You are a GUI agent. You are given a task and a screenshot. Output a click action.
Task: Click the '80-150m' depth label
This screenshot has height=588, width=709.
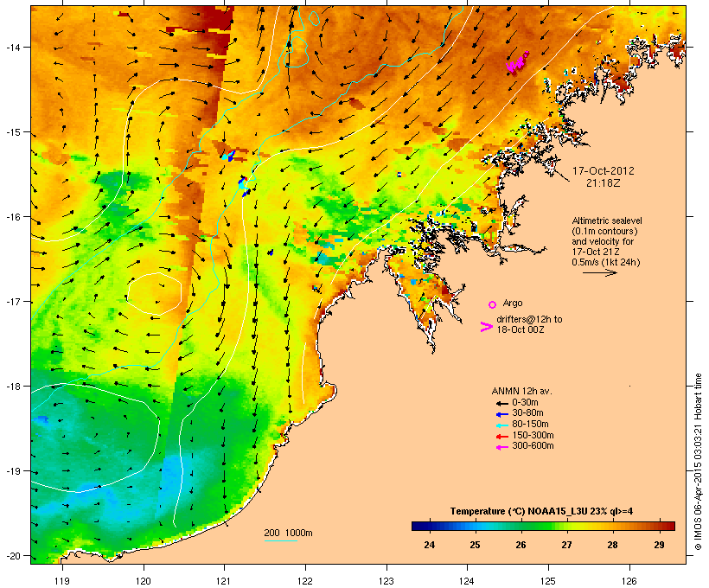pyautogui.click(x=530, y=425)
